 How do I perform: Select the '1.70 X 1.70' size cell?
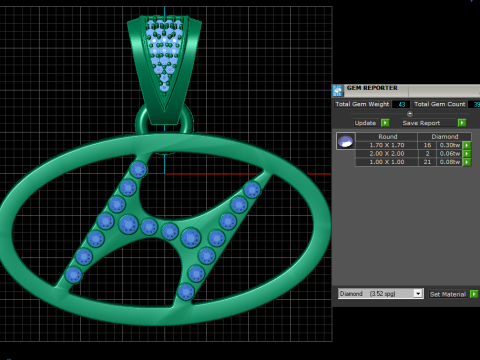pos(387,145)
